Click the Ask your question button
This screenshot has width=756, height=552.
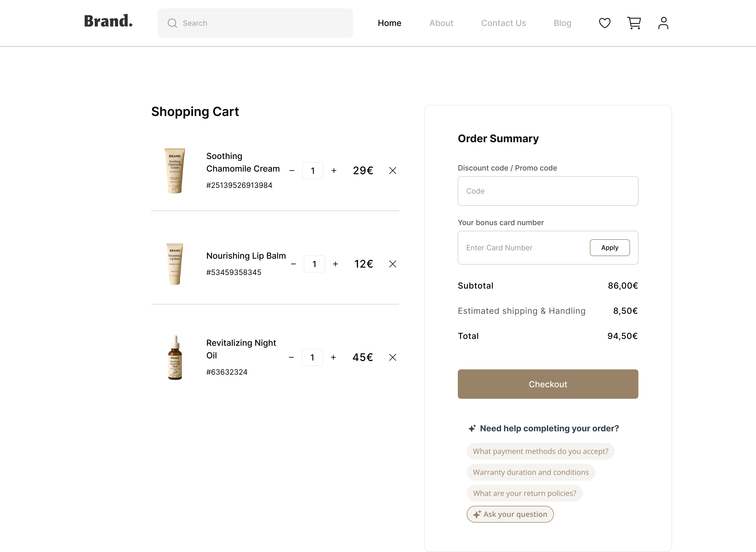click(510, 514)
